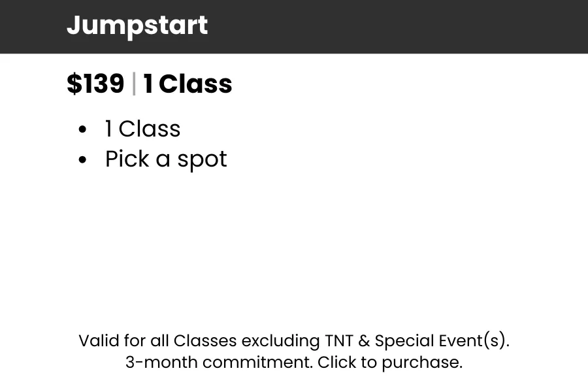Click the Jumpstart card title

[x=137, y=26]
